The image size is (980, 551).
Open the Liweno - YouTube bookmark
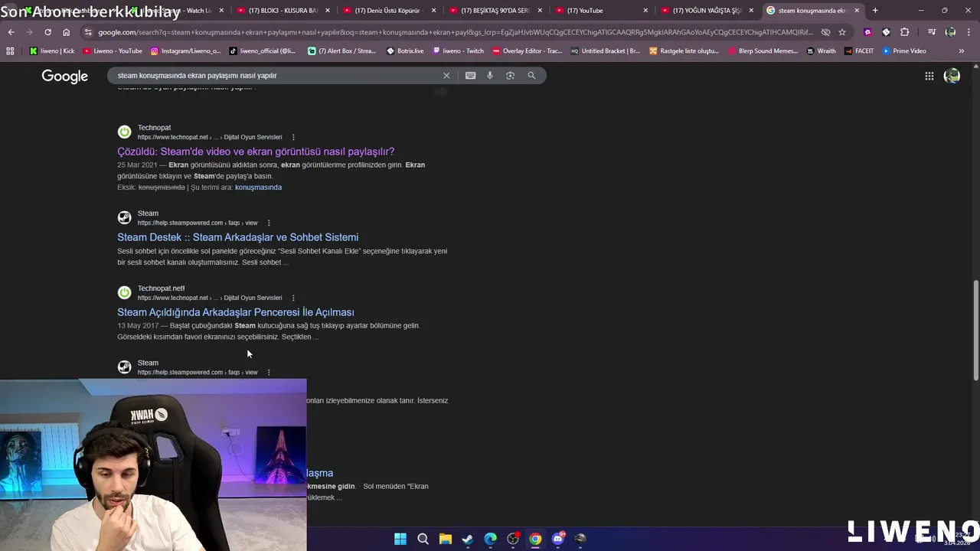(113, 51)
